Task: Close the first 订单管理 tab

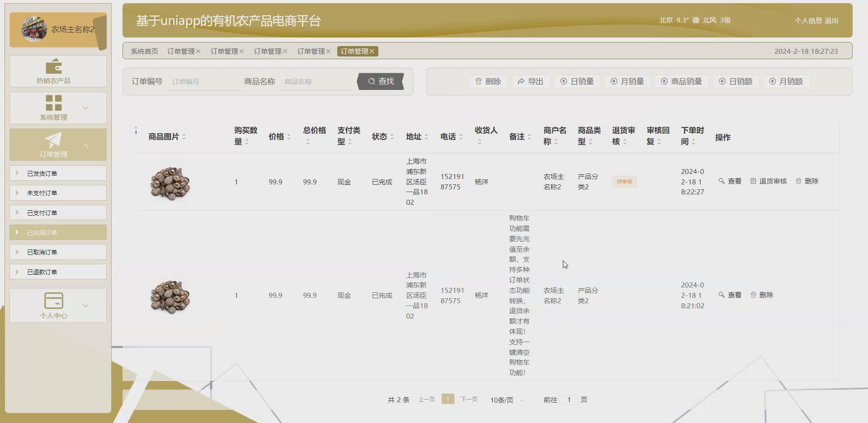Action: click(x=198, y=52)
